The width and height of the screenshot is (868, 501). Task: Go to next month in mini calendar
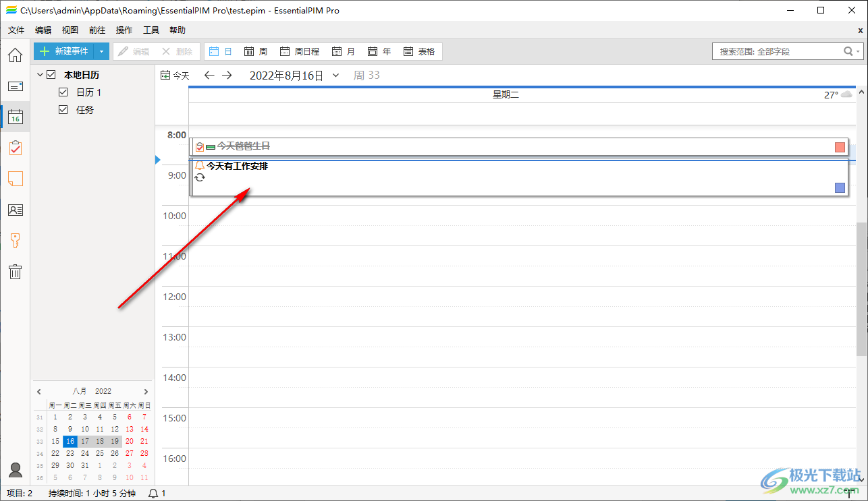pos(146,391)
